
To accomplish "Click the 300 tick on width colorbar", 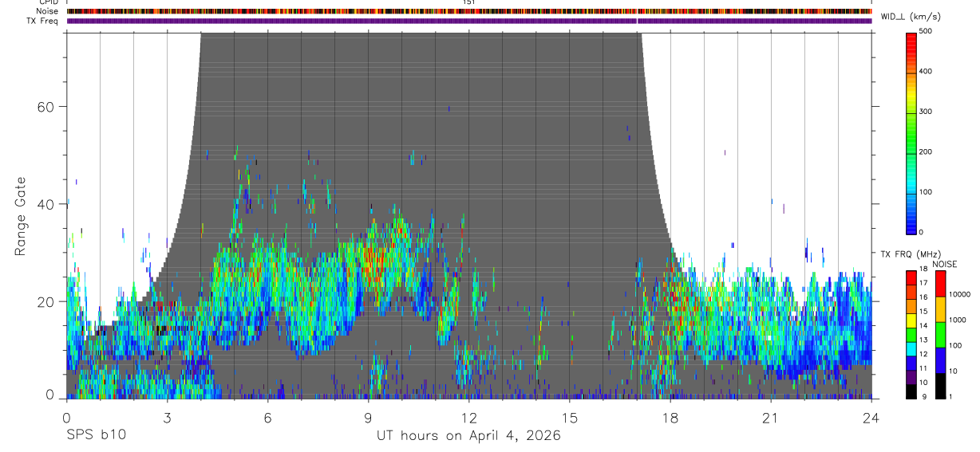I will [927, 112].
